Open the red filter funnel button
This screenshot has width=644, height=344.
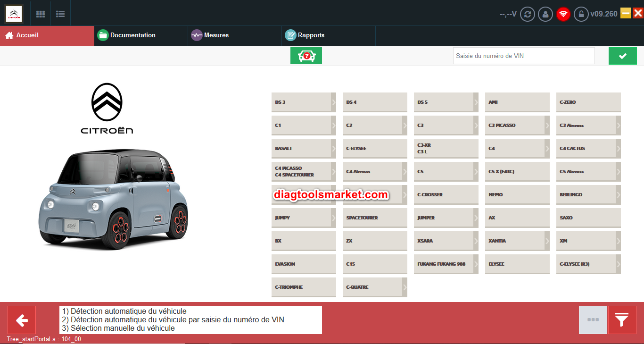[x=622, y=320]
